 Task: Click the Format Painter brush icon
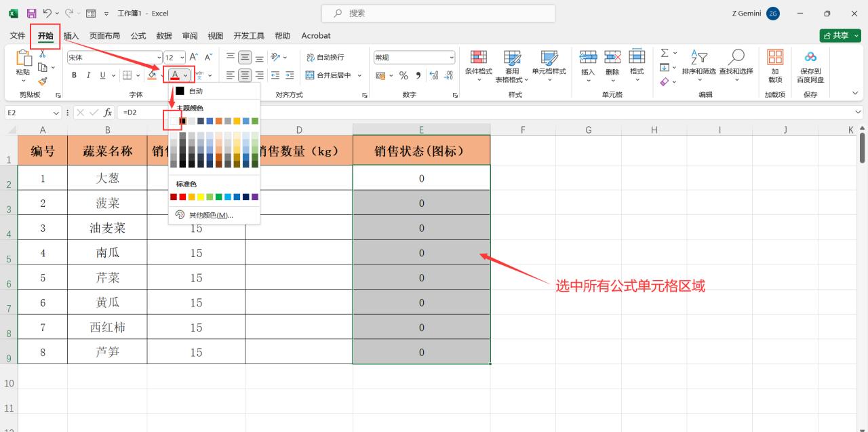(42, 81)
